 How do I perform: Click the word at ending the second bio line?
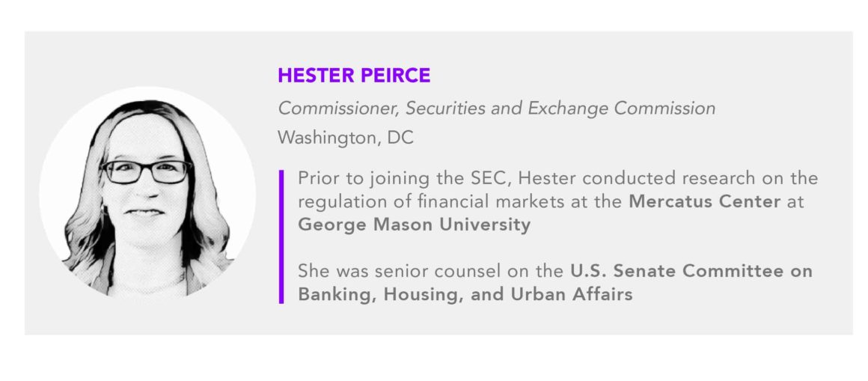pos(795,202)
